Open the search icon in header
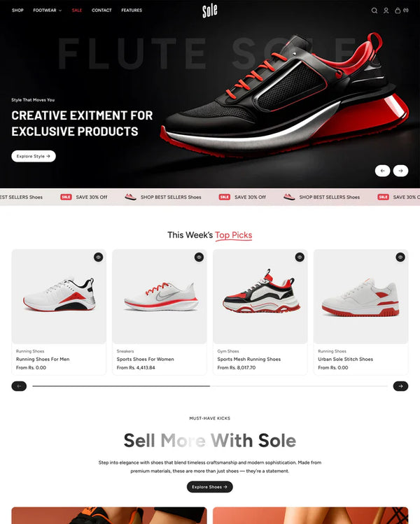 pyautogui.click(x=374, y=10)
